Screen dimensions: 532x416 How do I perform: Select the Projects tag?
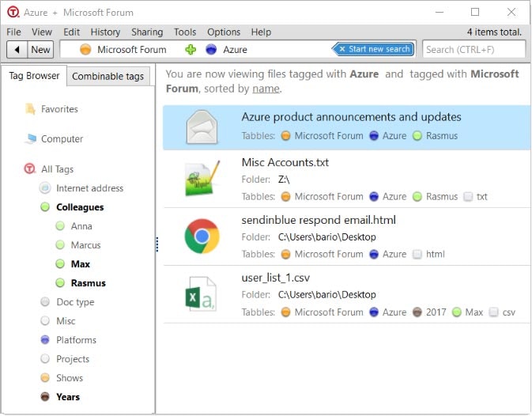(65, 359)
